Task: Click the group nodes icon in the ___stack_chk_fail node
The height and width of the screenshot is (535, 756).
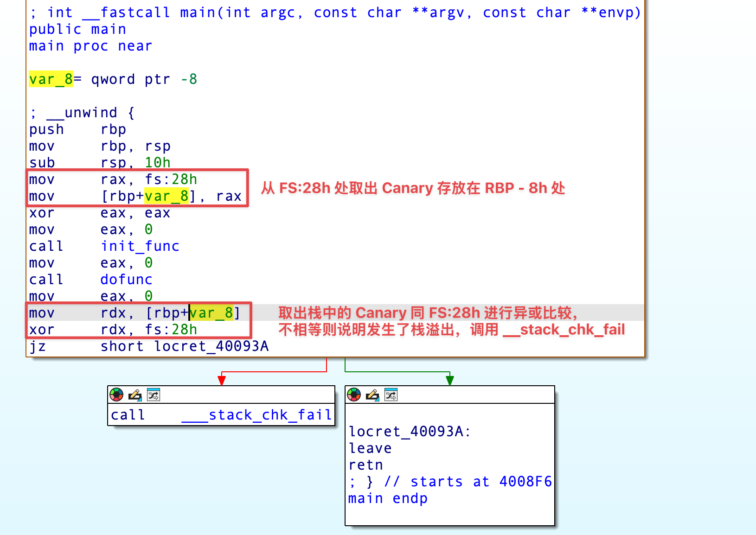Action: [154, 395]
